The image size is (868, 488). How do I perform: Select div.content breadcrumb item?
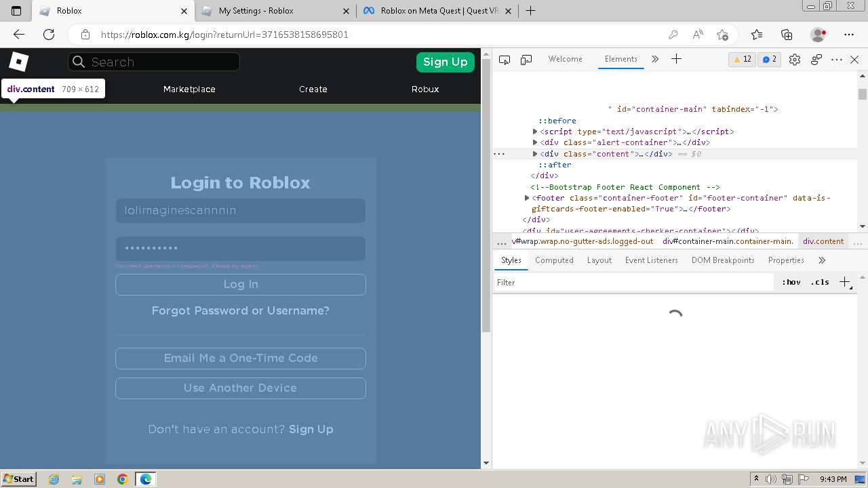[823, 241]
